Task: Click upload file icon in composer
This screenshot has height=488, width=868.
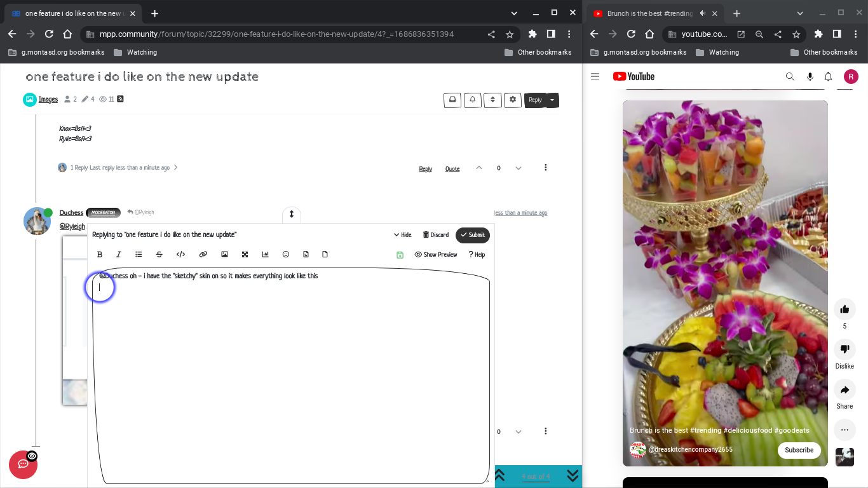Action: pos(325,254)
